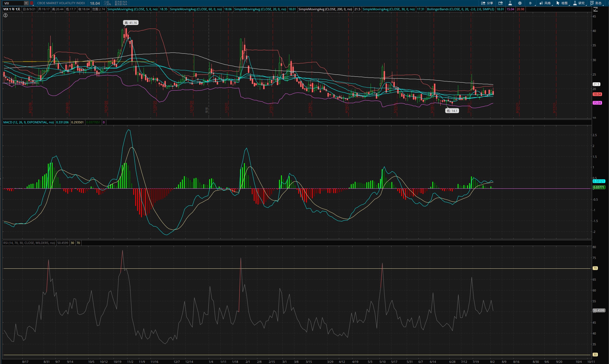
Task: Click the VIX 1 年 1天 period label
Action: (12, 9)
